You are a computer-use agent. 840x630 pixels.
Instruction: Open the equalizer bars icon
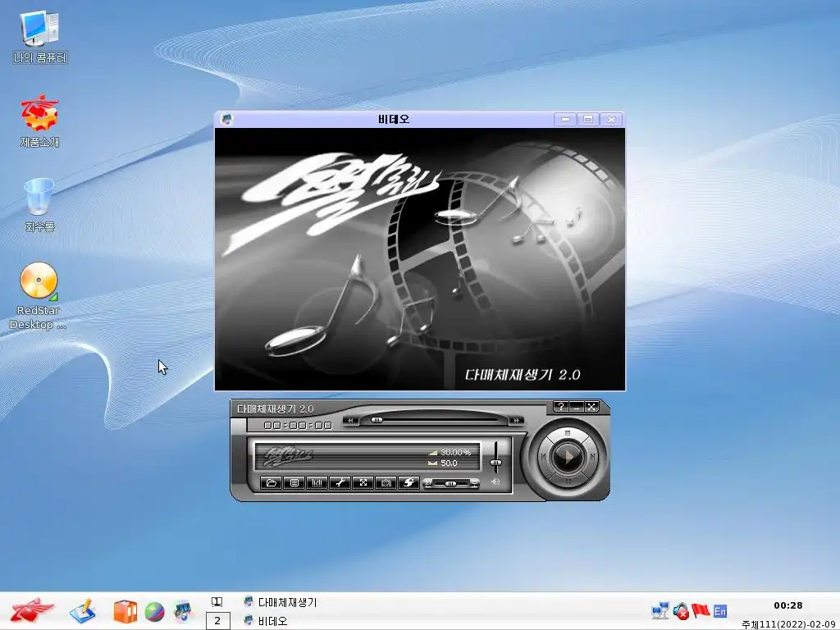(x=317, y=482)
